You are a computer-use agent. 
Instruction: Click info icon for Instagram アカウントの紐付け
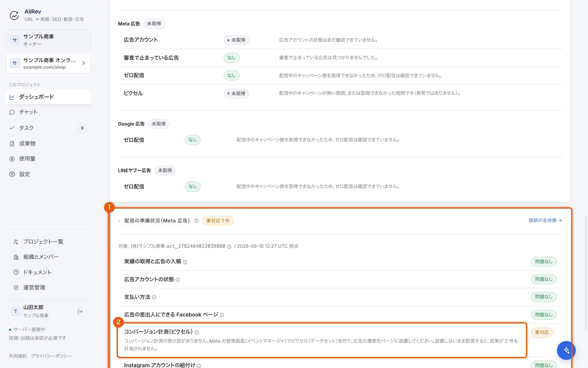199,366
